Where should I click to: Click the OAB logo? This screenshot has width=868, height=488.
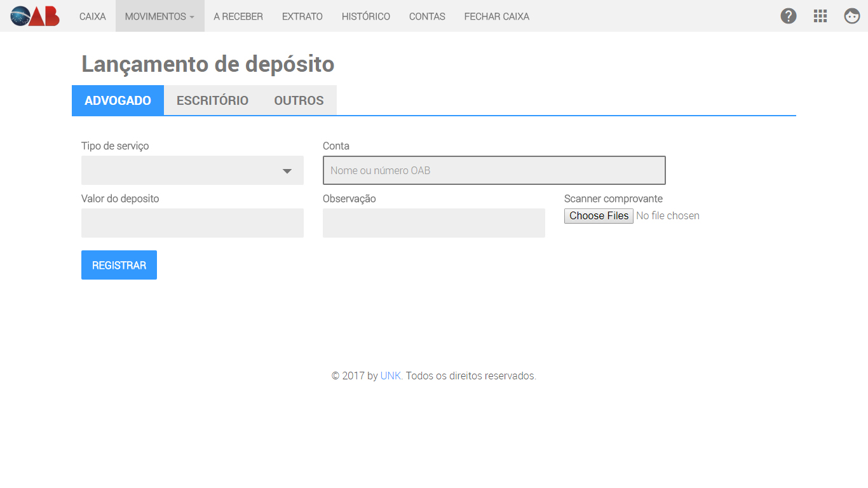click(35, 16)
